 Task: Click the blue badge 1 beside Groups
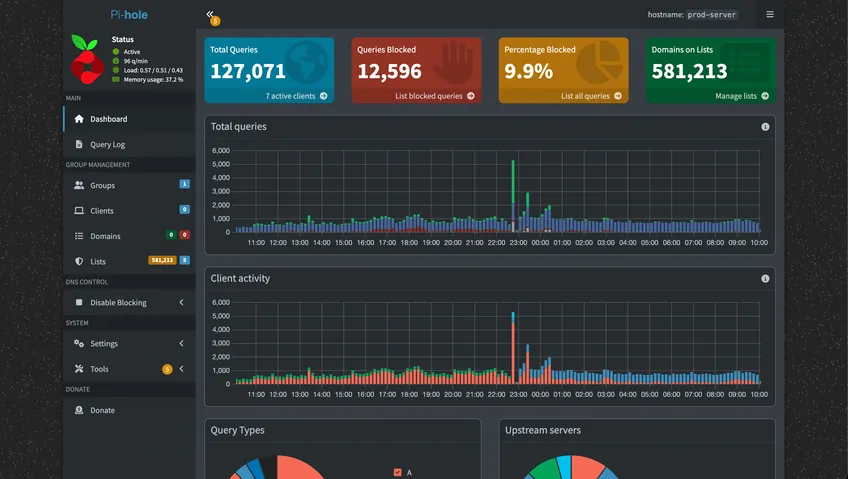click(184, 184)
